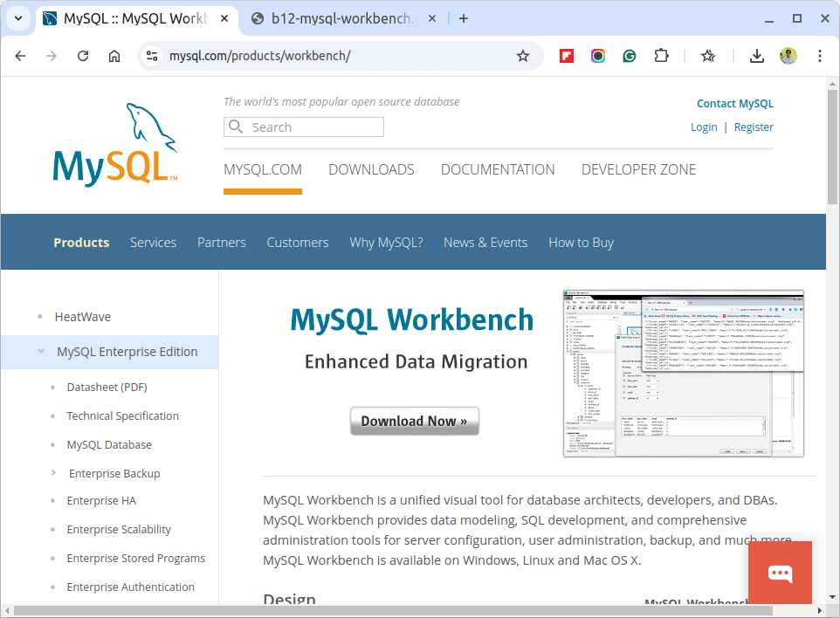Switch to the b12-mysql-workbench tab
The image size is (840, 618).
pos(343,18)
